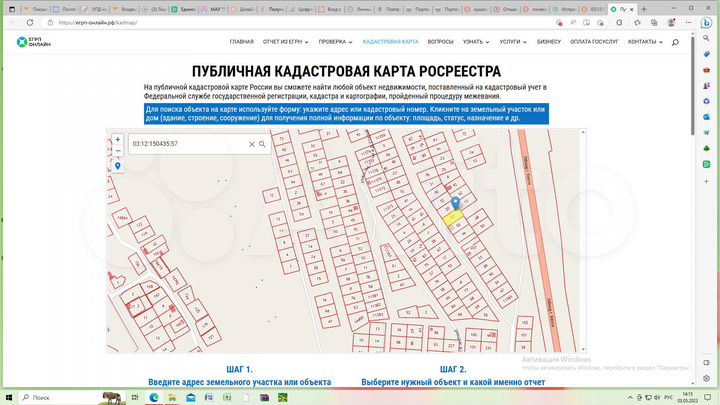The width and height of the screenshot is (720, 405).
Task: Show hidden system tray icons
Action: [x=630, y=397]
